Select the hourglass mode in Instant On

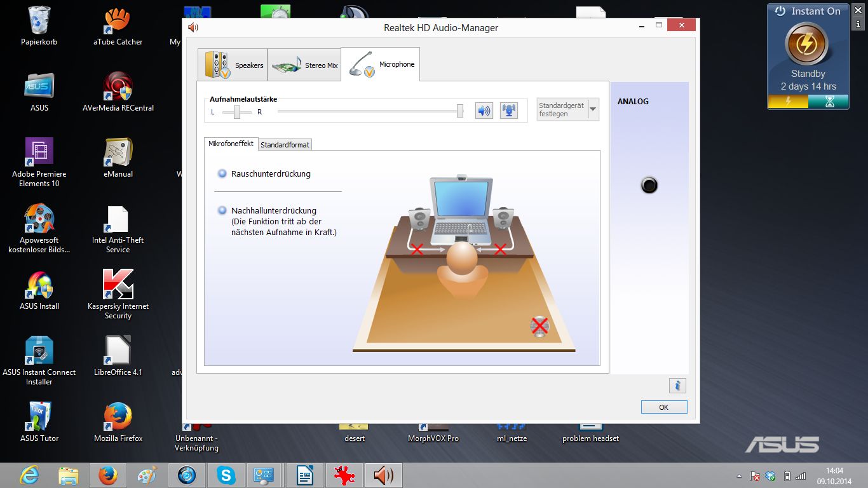point(829,102)
